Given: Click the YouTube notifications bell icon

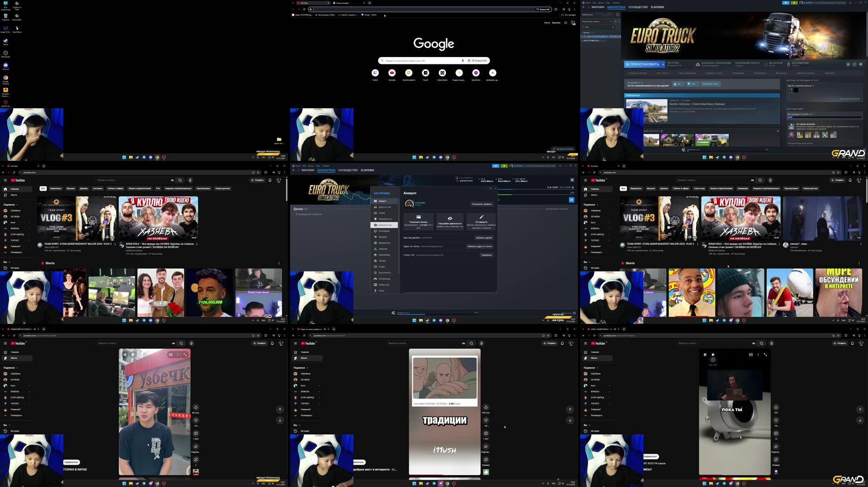Looking at the screenshot, I should (271, 180).
